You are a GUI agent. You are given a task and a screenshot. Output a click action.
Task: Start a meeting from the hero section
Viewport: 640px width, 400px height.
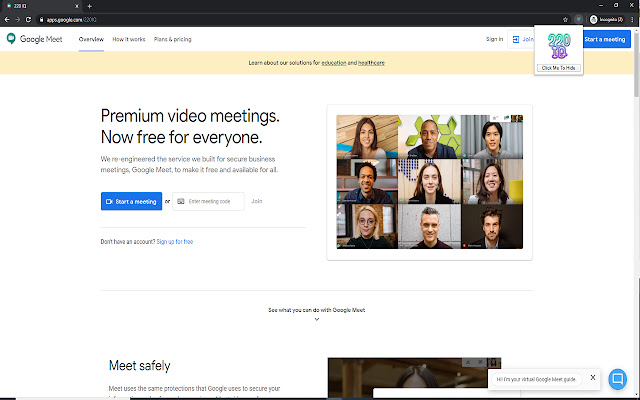[x=131, y=201]
